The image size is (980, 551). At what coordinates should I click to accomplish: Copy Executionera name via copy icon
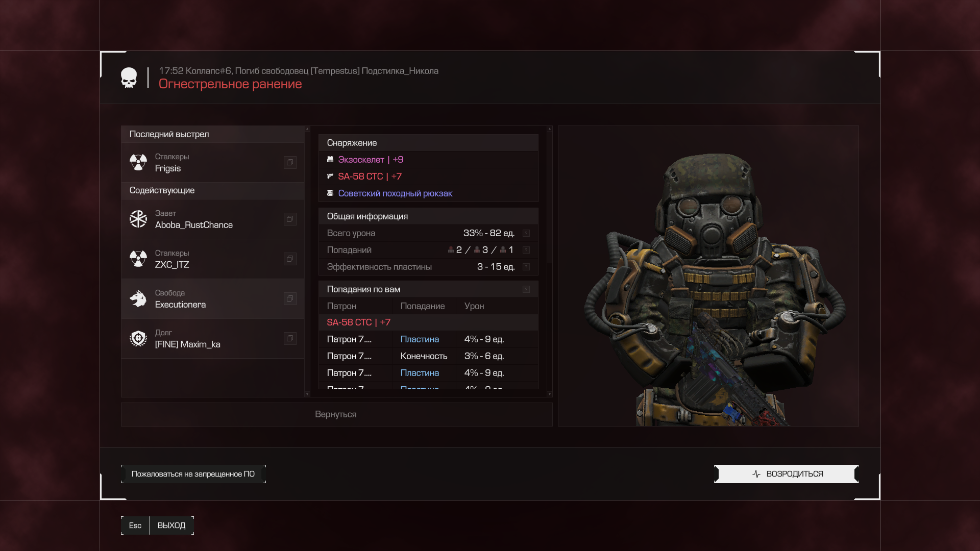[x=290, y=298]
